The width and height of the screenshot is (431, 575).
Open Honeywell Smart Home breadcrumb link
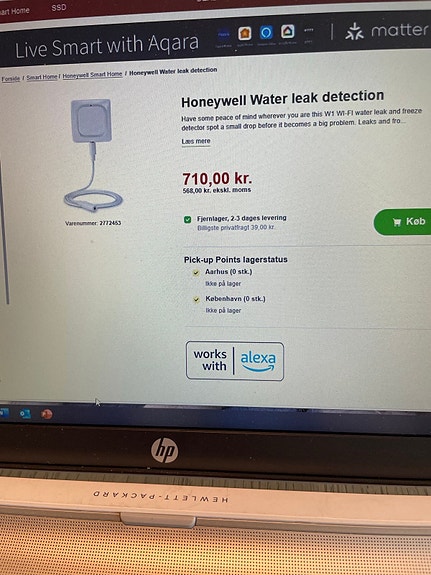pyautogui.click(x=92, y=75)
